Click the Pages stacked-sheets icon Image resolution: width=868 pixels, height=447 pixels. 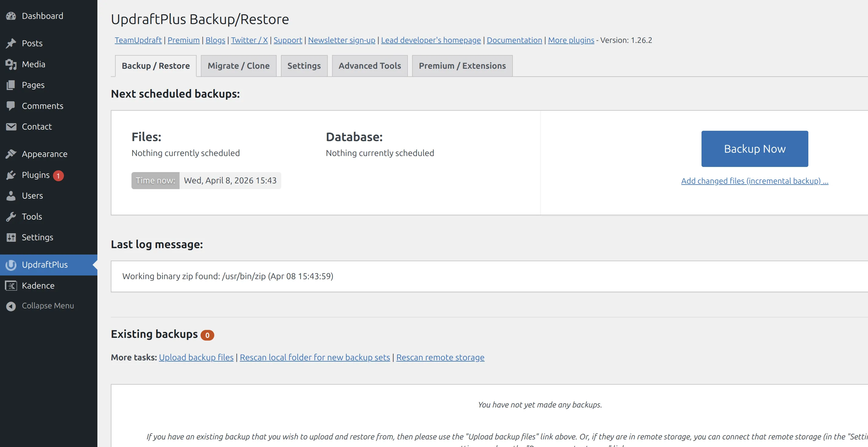point(11,85)
